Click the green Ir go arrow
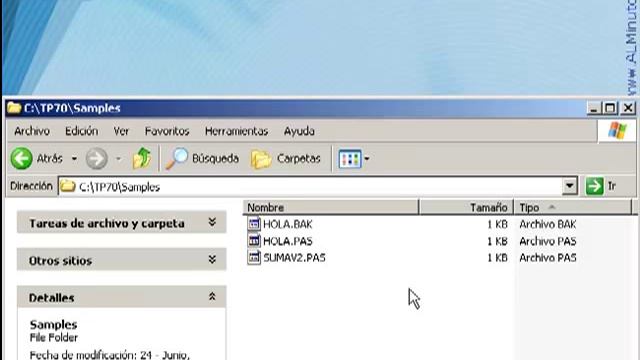640x360 pixels. coord(594,186)
